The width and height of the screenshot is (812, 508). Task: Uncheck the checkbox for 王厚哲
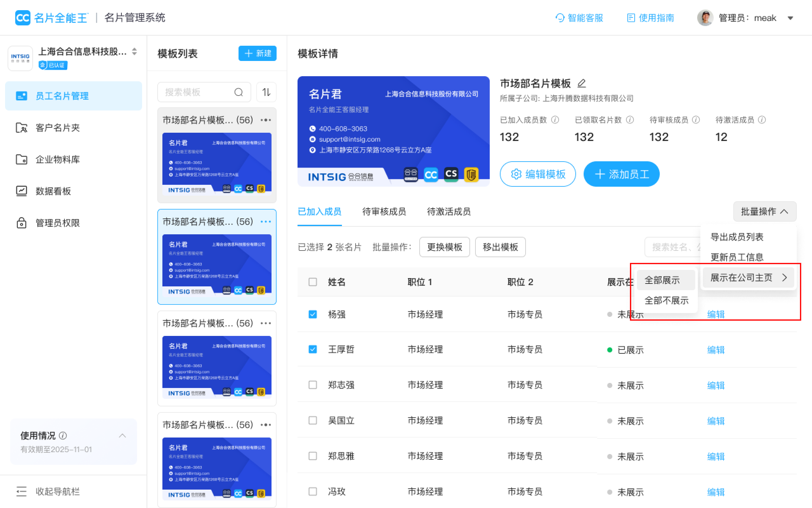pyautogui.click(x=313, y=350)
